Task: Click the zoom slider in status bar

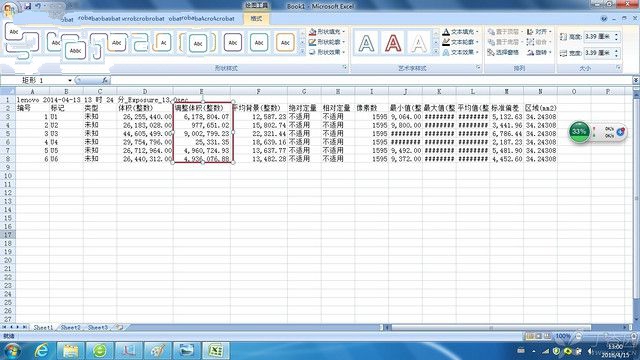Action: [604, 336]
